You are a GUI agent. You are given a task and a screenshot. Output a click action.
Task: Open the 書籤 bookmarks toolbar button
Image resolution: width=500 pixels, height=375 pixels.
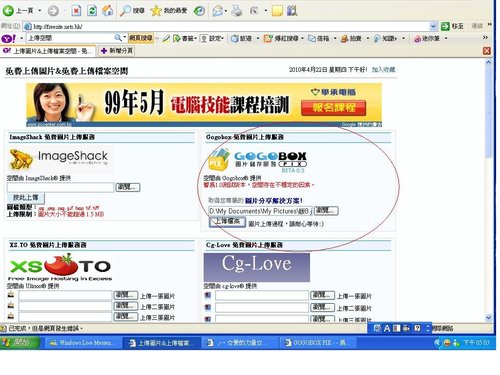[185, 38]
